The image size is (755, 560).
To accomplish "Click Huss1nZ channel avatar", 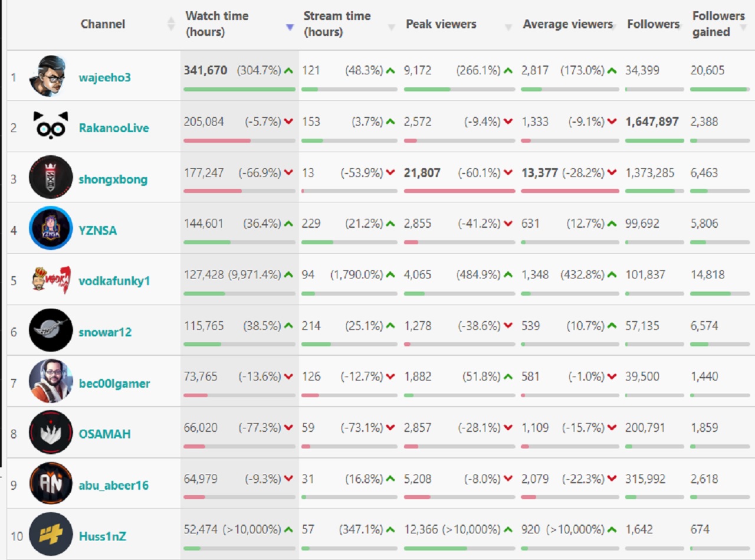I will coord(51,535).
